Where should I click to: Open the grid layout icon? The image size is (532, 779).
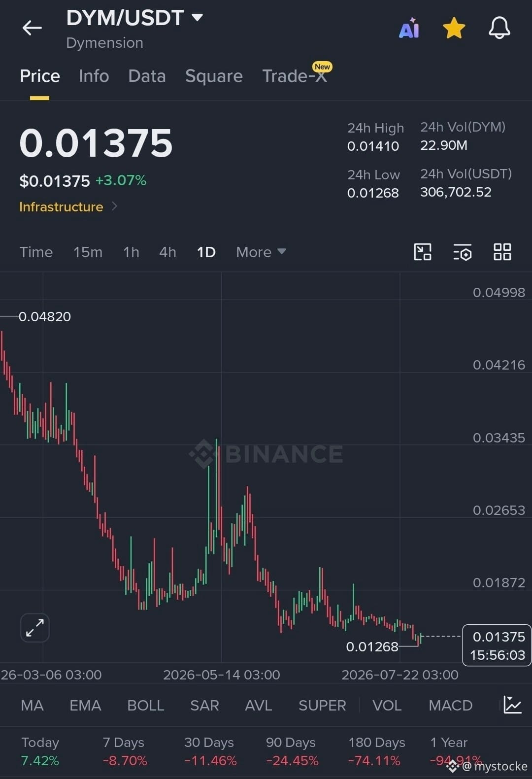tap(502, 252)
